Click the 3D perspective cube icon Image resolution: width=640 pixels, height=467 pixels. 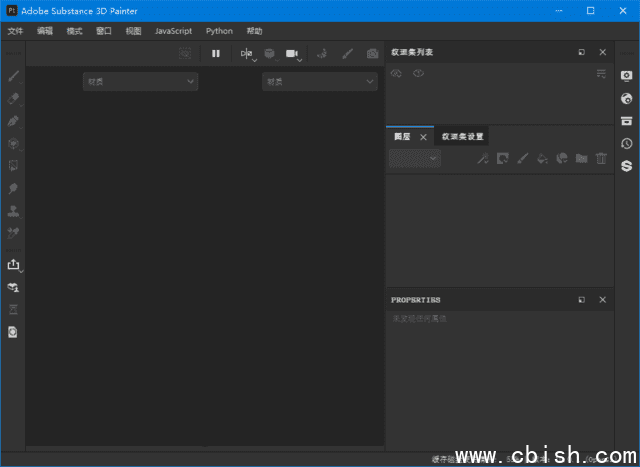pyautogui.click(x=269, y=53)
